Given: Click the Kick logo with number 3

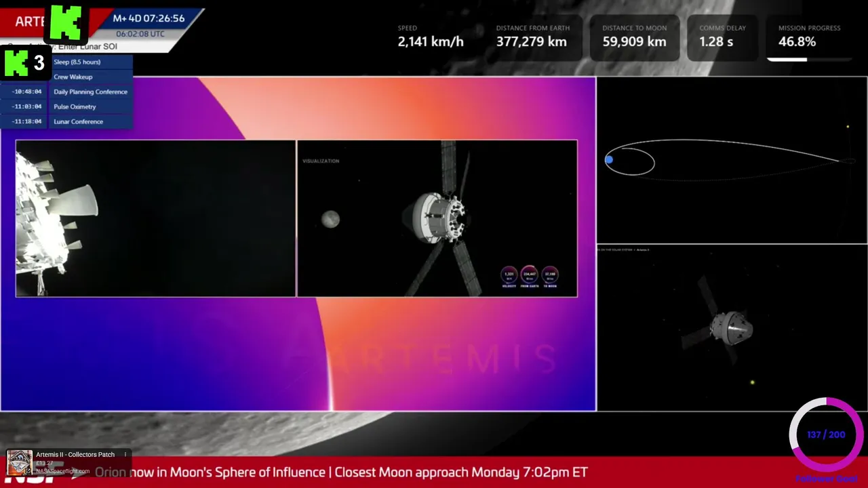Looking at the screenshot, I should [25, 63].
